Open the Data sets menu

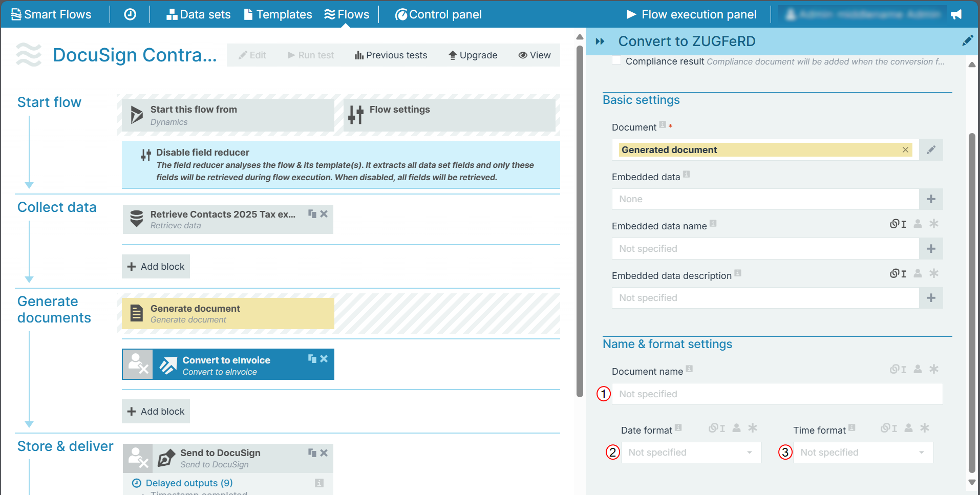click(198, 14)
